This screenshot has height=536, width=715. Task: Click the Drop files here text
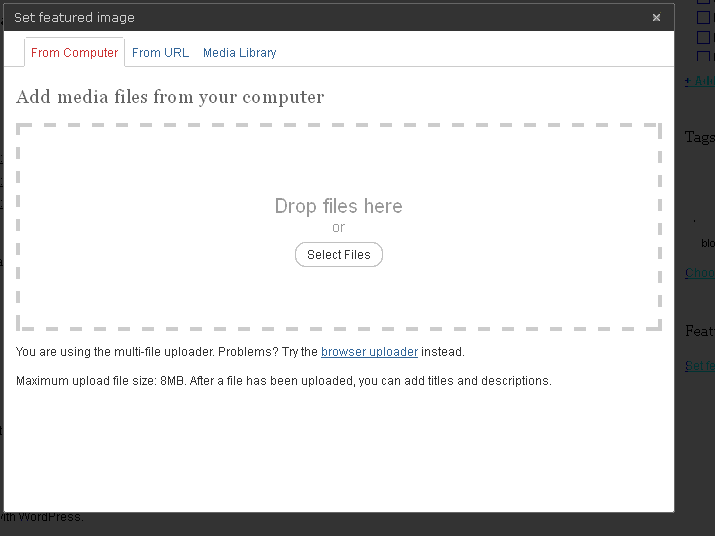[338, 206]
